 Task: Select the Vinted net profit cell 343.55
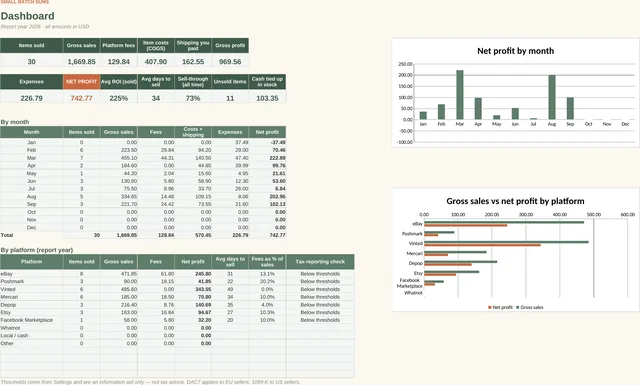click(193, 289)
